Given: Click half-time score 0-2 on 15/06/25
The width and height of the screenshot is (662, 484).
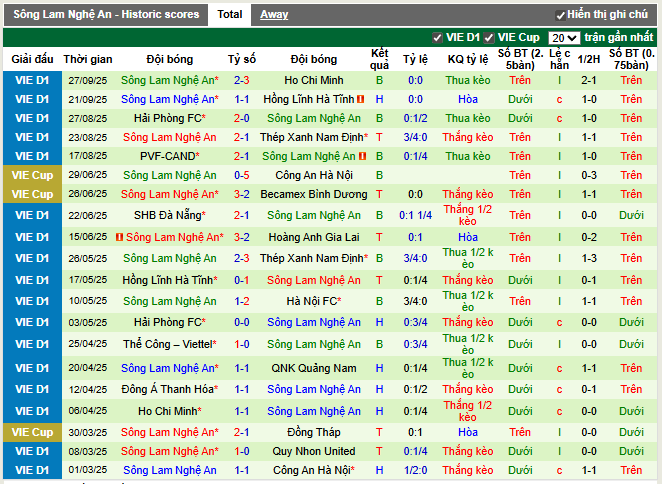Looking at the screenshot, I should pos(589,237).
